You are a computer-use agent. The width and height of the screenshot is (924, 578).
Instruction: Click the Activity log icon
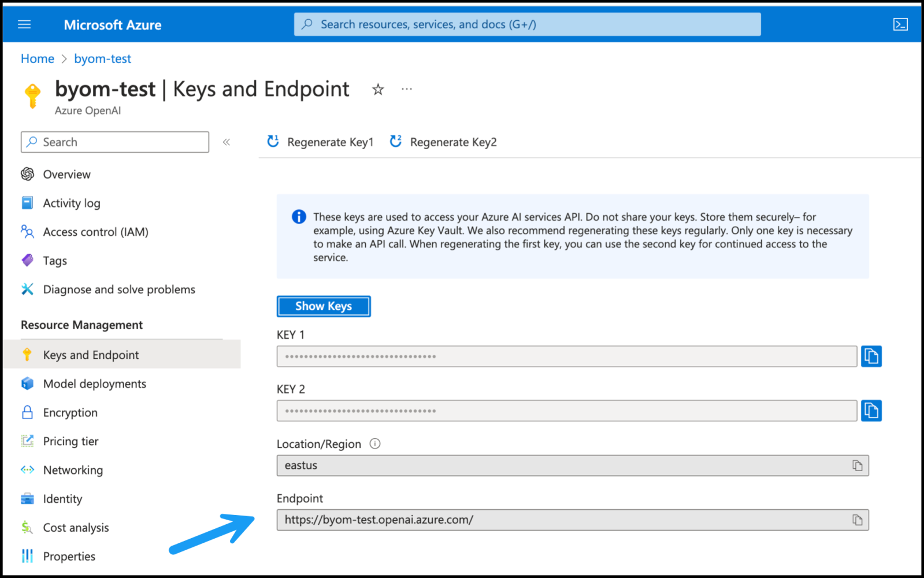[27, 203]
